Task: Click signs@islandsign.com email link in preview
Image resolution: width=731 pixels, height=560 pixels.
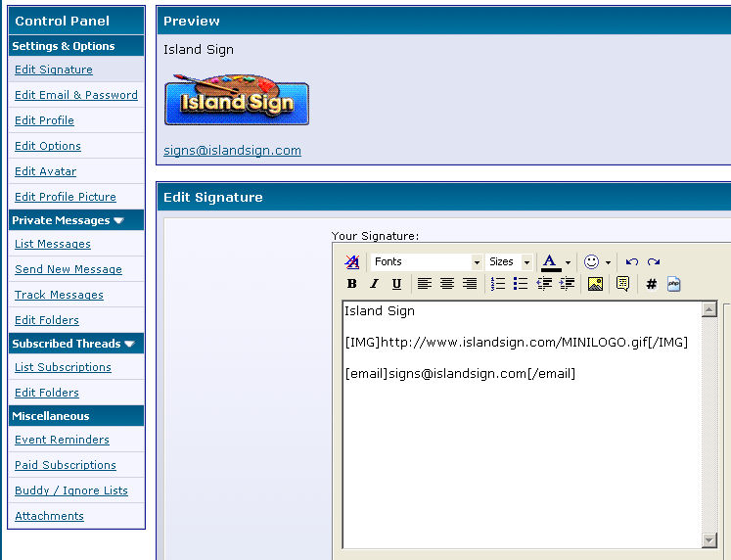Action: [x=232, y=151]
